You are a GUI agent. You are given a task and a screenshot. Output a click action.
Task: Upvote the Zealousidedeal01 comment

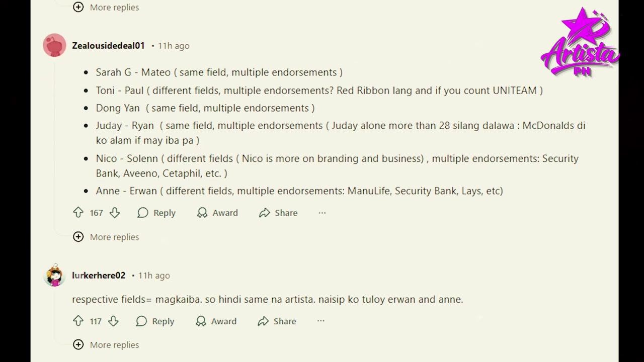click(x=78, y=213)
